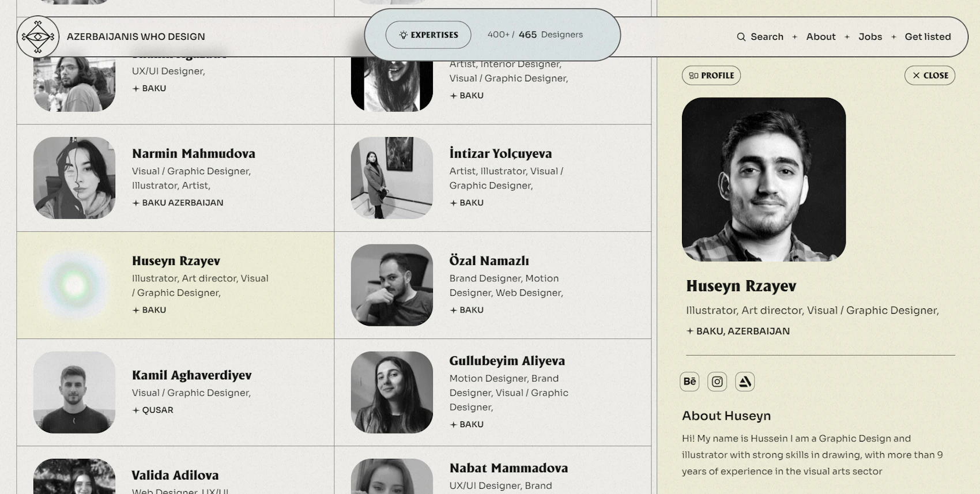980x494 pixels.
Task: Click the Azerbaijanis Who Design site title
Action: (136, 37)
